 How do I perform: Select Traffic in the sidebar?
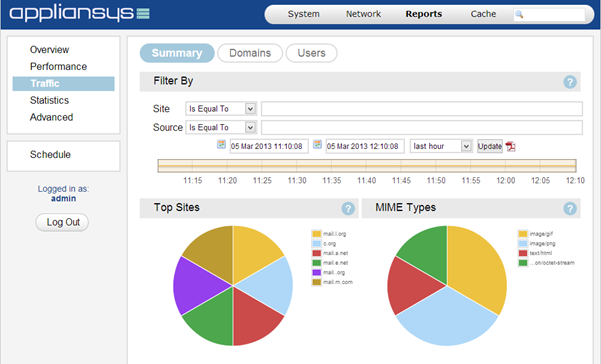click(63, 84)
